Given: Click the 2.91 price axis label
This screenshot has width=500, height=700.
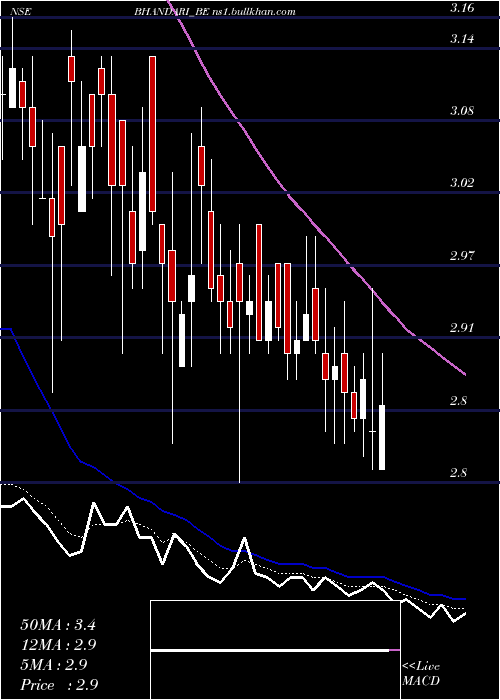Looking at the screenshot, I should (462, 328).
